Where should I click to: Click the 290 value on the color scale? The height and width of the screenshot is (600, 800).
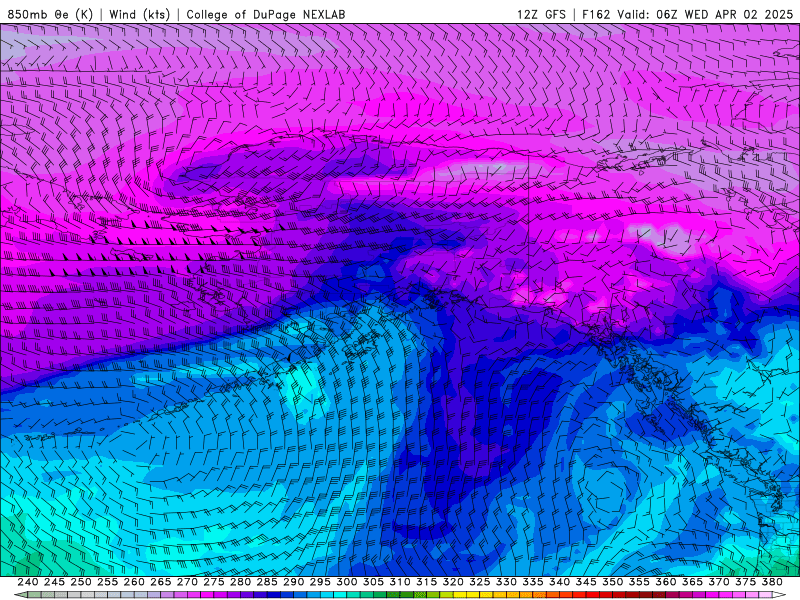pos(294,582)
